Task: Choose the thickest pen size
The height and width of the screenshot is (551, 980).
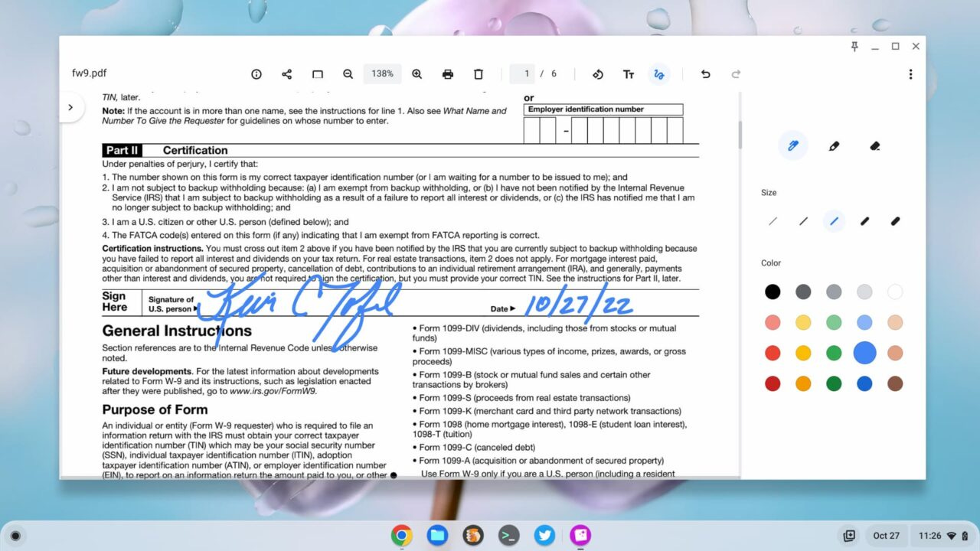Action: pos(895,221)
